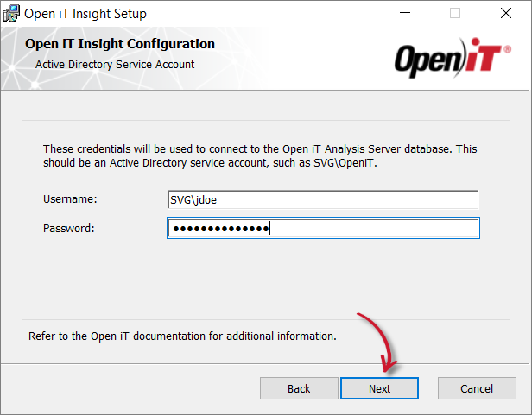The height and width of the screenshot is (415, 532).
Task: Click the 'Username:' label
Action: [70, 199]
